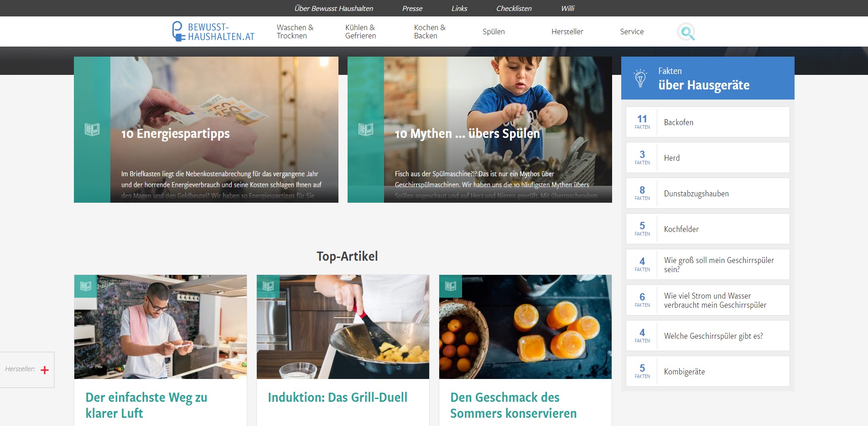Click the lightbulb icon in Fakten header
Image resolution: width=868 pixels, height=426 pixels.
coord(640,78)
